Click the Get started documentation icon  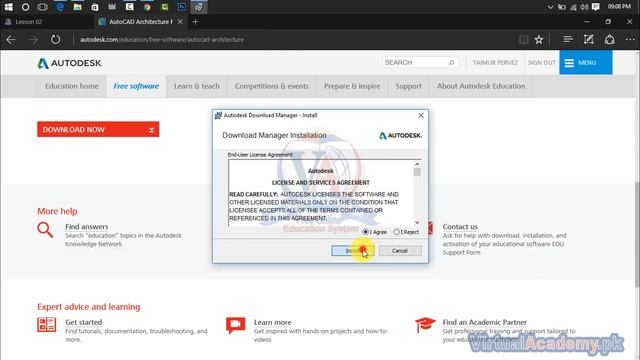[47, 325]
